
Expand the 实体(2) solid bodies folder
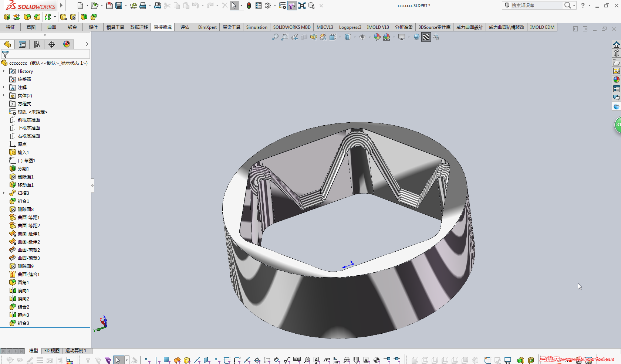click(x=4, y=95)
